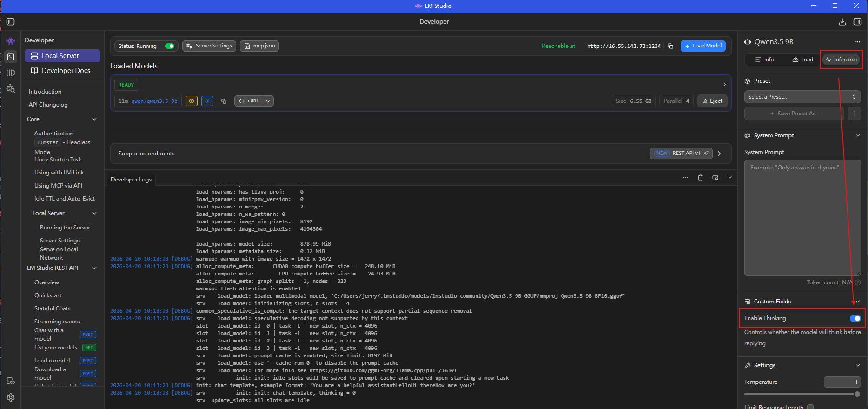The height and width of the screenshot is (409, 868).
Task: Open the Chat view via purple robot icon
Action: 11,41
